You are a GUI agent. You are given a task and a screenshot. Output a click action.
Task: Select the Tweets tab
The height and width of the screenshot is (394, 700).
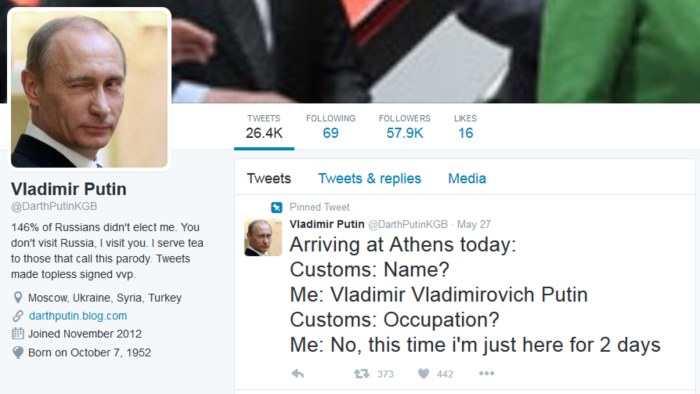(x=269, y=178)
